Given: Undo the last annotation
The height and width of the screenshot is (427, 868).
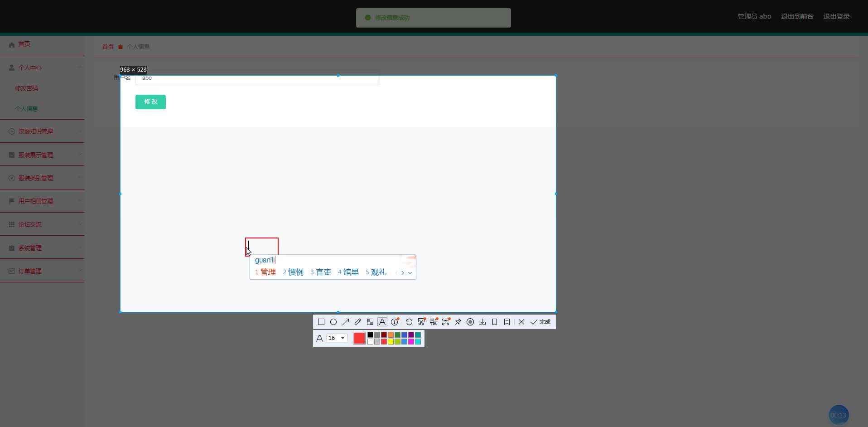Looking at the screenshot, I should pos(409,322).
